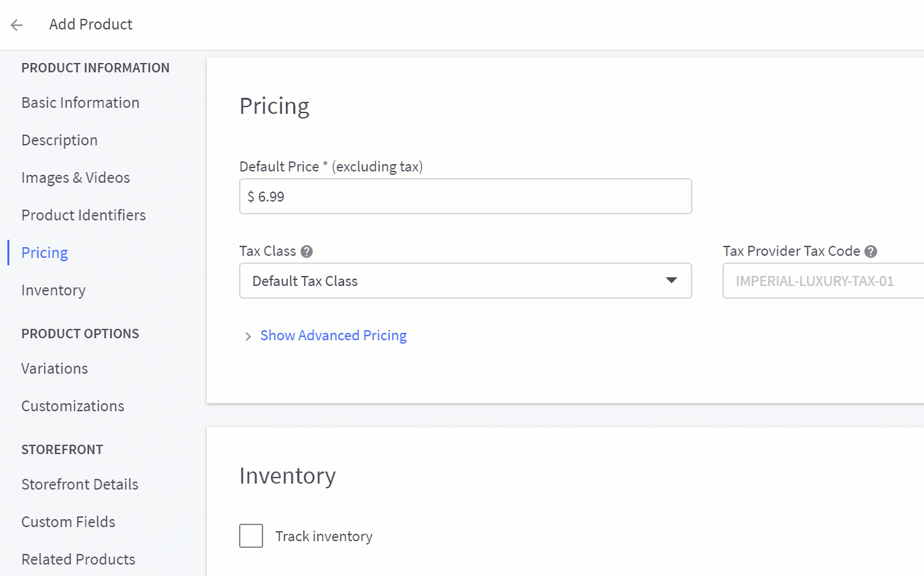Select Custom Fields from the sidebar
924x576 pixels.
coord(68,522)
